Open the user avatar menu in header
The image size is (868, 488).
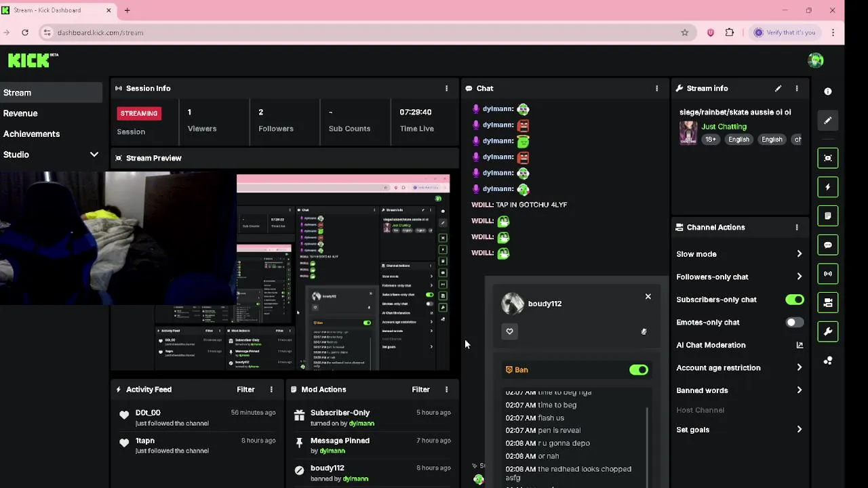[816, 60]
